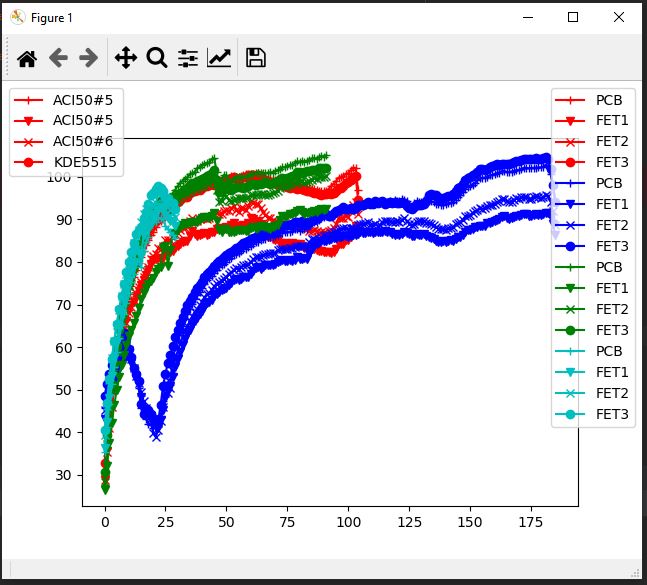Maximize the Figure 1 window
The width and height of the screenshot is (647, 585).
click(573, 17)
